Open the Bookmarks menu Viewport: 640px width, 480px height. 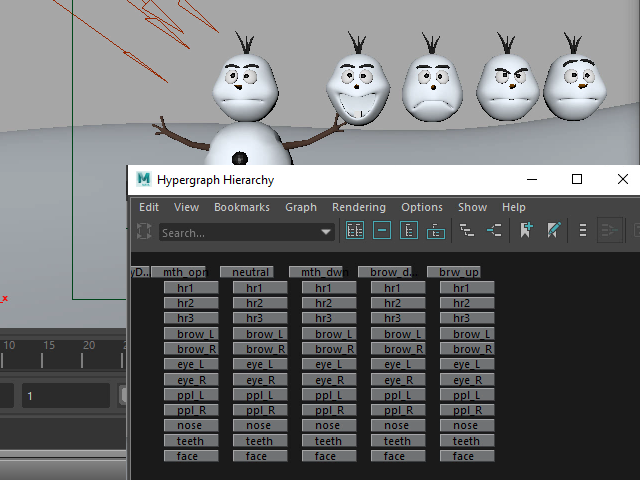click(242, 207)
